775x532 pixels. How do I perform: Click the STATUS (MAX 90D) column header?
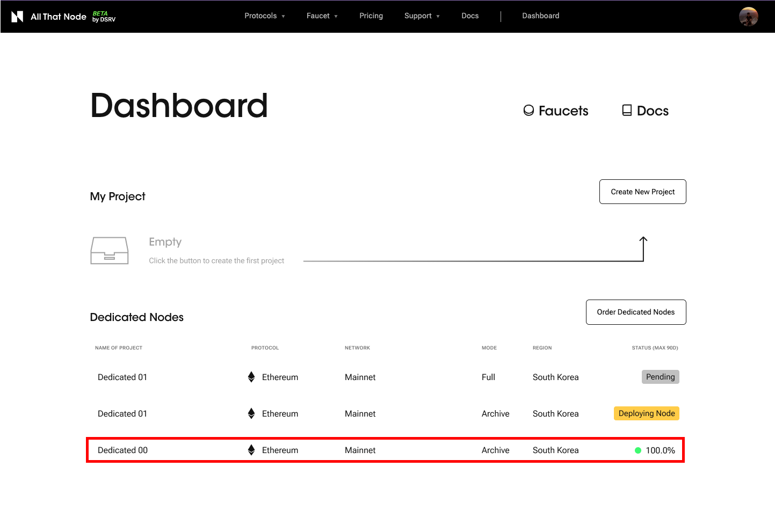pos(655,348)
